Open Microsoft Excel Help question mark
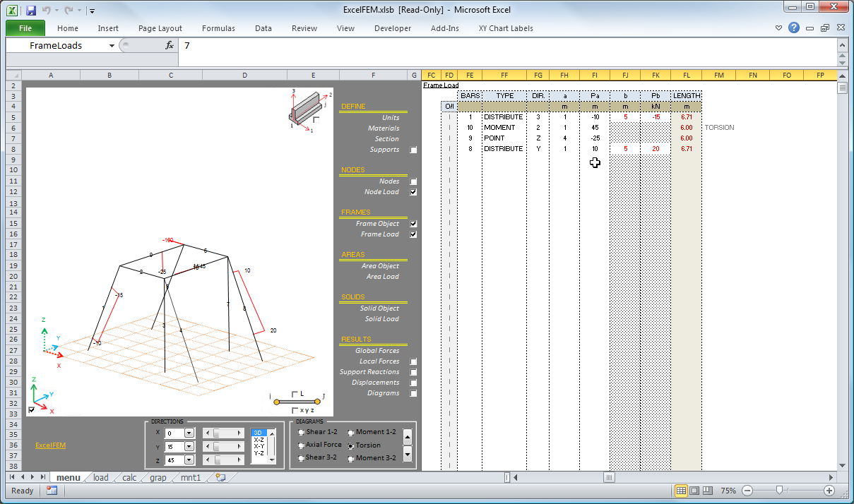 [794, 28]
